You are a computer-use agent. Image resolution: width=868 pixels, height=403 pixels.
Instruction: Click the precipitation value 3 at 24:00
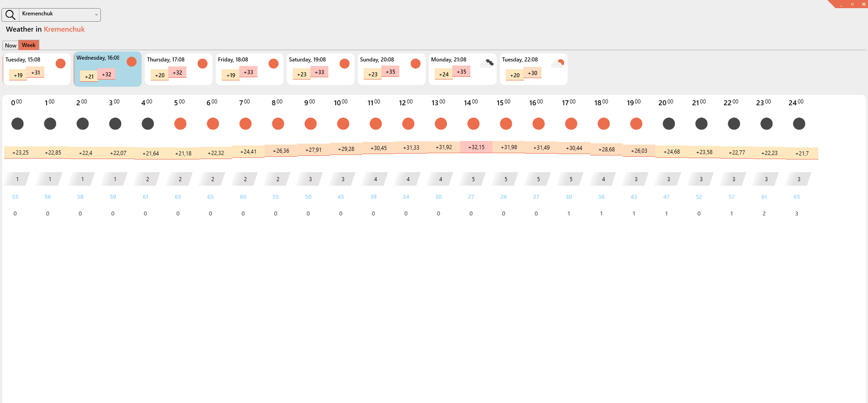pos(797,214)
